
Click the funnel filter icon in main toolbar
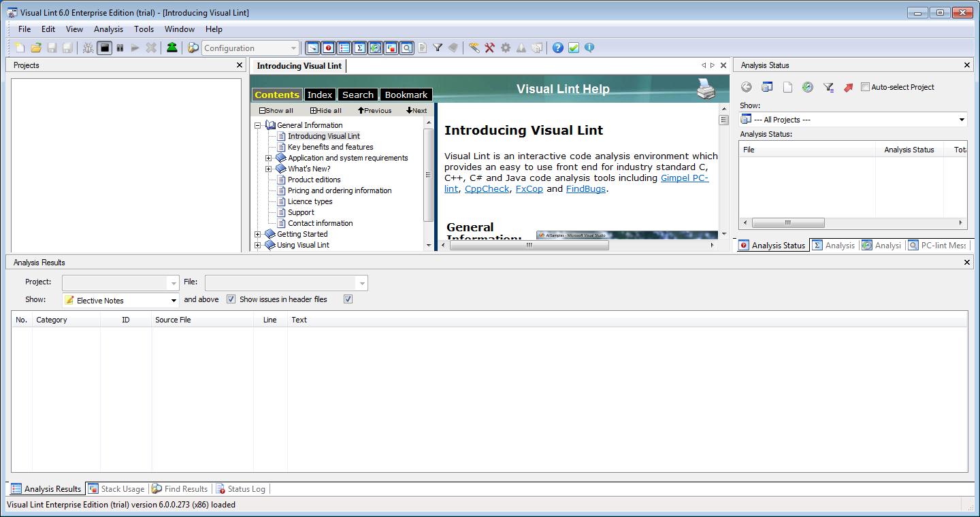coord(438,48)
